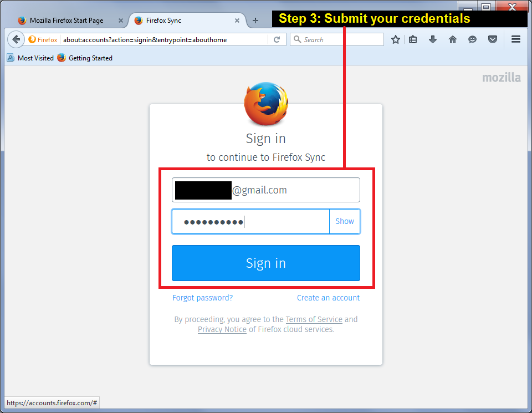Click the back arrow navigation button

[16, 40]
